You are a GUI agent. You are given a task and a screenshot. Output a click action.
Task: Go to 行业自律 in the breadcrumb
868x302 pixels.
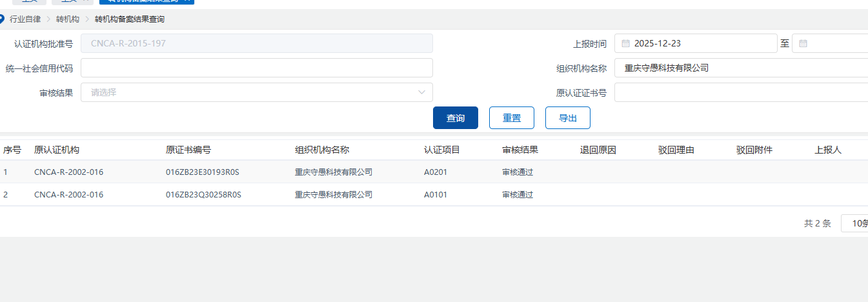click(25, 19)
